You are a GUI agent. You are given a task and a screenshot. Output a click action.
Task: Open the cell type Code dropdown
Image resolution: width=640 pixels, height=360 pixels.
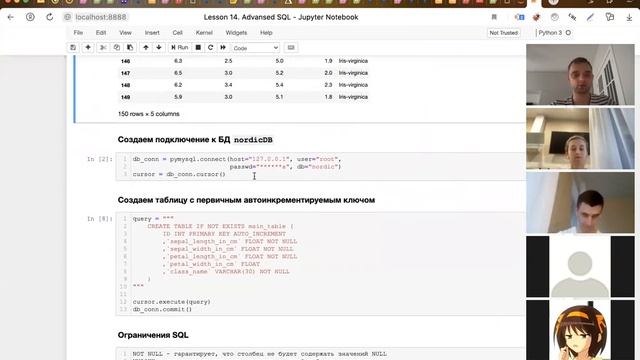tap(256, 48)
